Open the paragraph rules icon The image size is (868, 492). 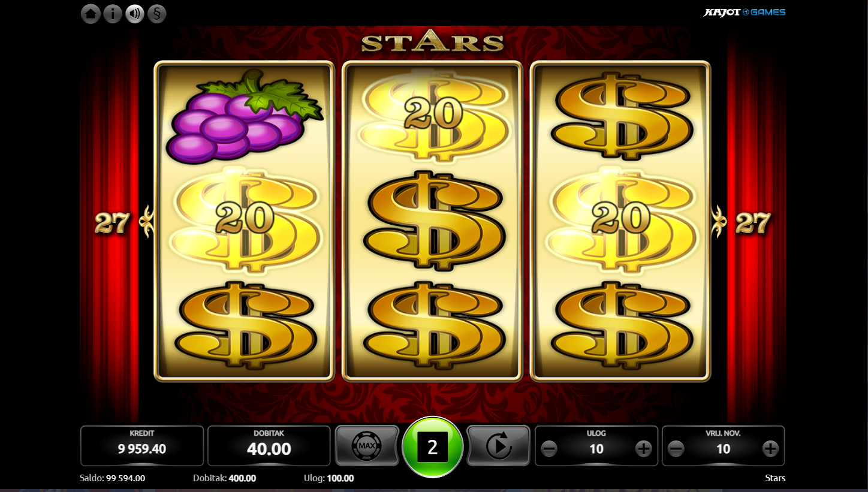point(157,14)
